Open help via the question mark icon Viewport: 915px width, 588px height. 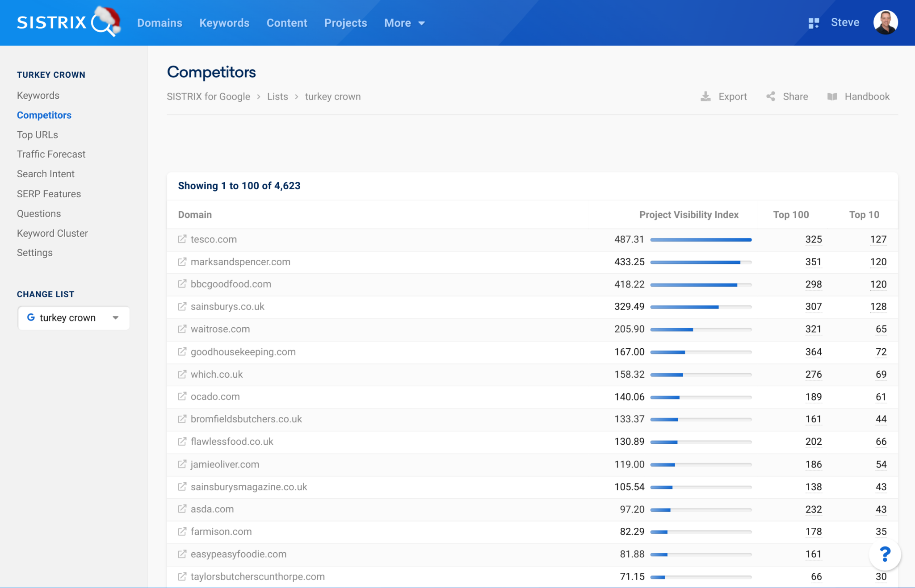point(885,555)
